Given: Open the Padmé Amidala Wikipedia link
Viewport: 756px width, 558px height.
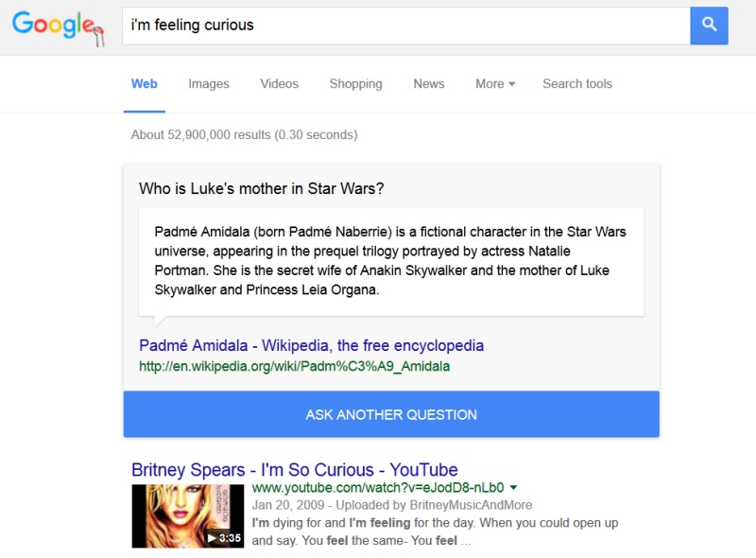Looking at the screenshot, I should 311,346.
